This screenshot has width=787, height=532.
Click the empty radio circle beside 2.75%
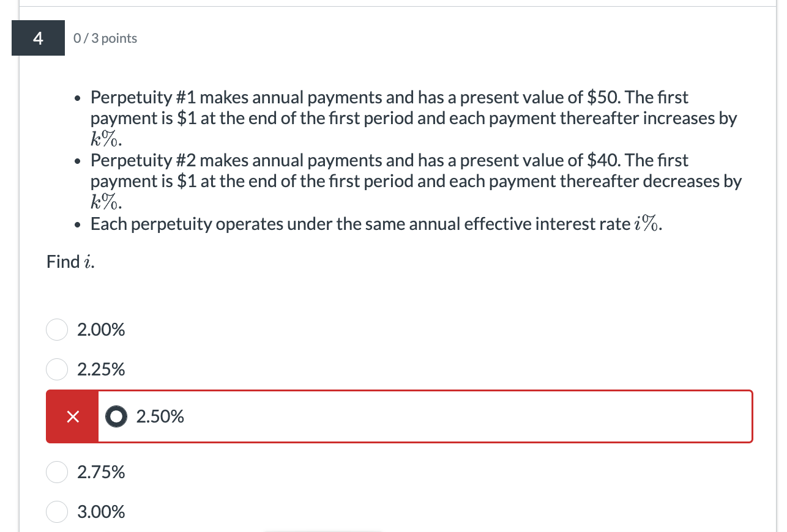(x=56, y=472)
